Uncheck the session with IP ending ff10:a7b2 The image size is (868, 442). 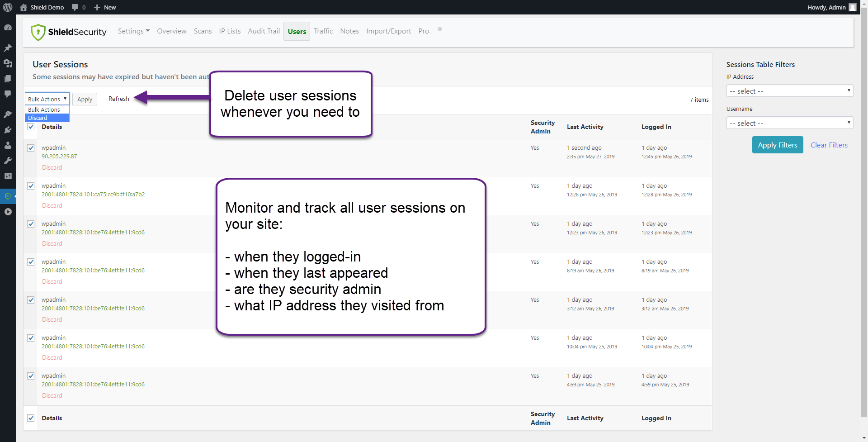point(31,186)
